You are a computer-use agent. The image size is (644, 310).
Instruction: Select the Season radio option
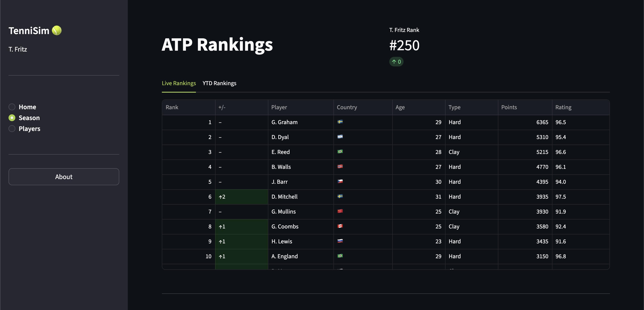point(12,118)
